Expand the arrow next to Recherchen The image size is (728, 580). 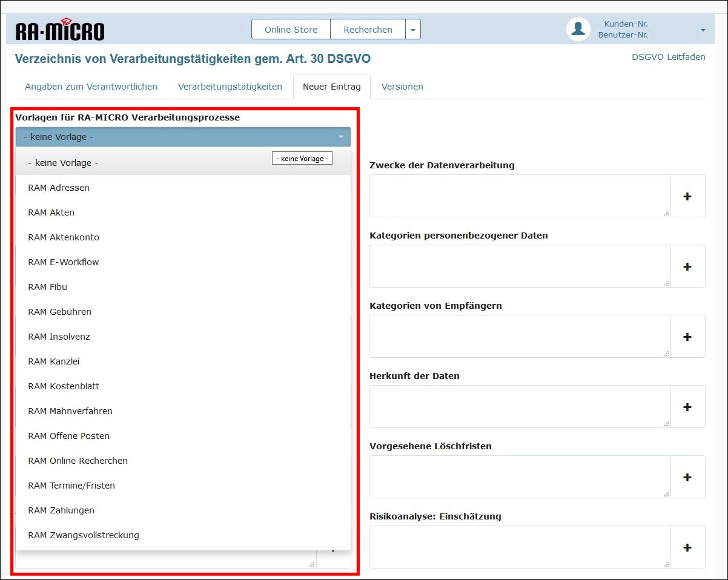coord(413,30)
